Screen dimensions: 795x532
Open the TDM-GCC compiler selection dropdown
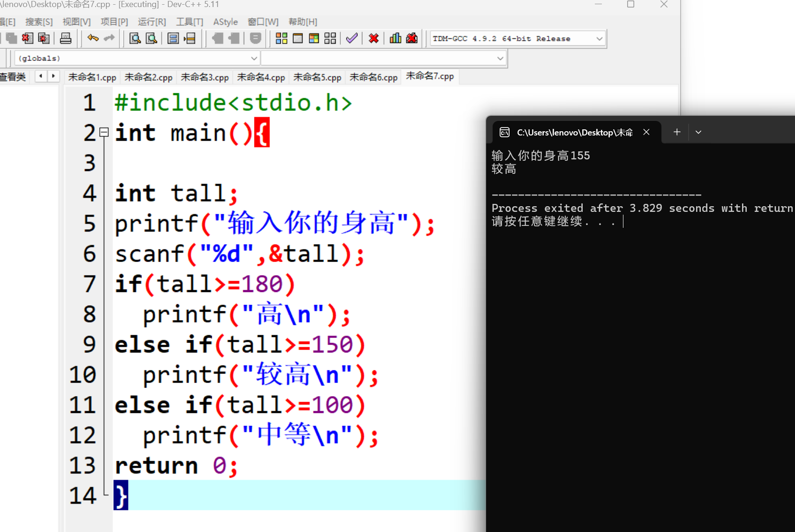coord(600,39)
